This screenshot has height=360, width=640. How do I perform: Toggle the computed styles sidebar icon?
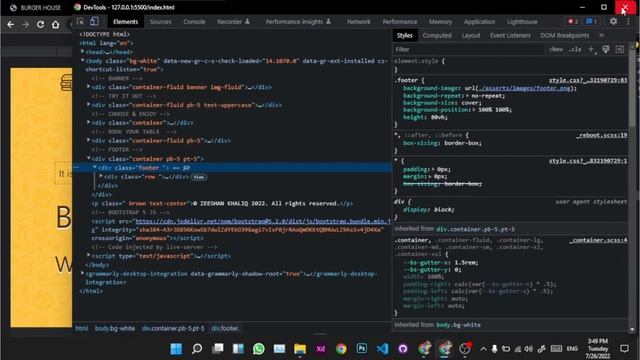coord(620,49)
